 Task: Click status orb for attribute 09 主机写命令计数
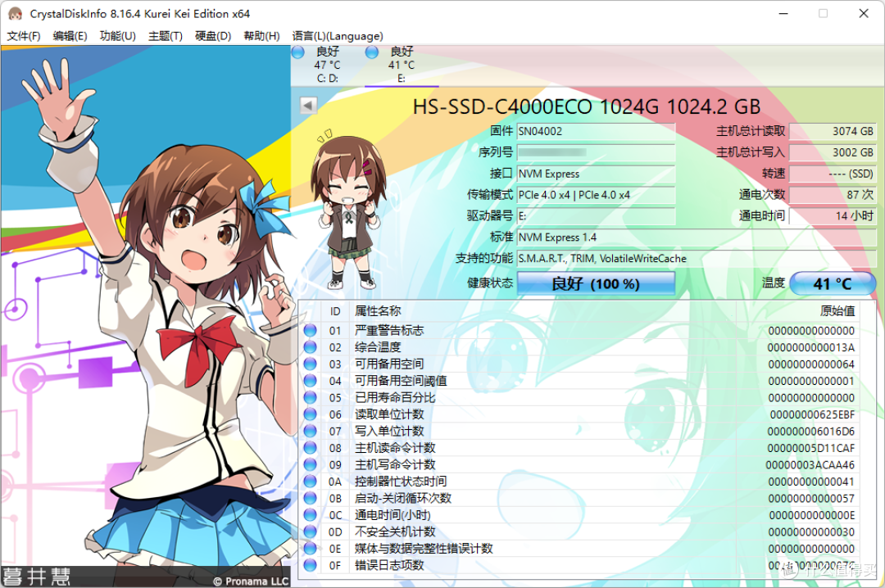coord(310,464)
